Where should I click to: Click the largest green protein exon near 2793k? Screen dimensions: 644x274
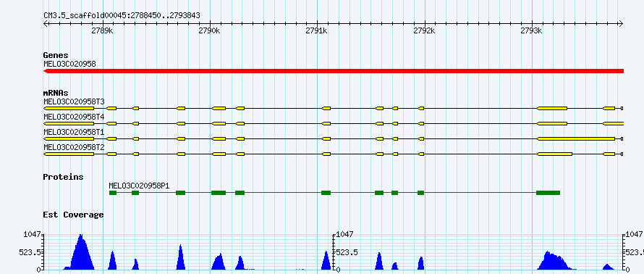click(548, 193)
